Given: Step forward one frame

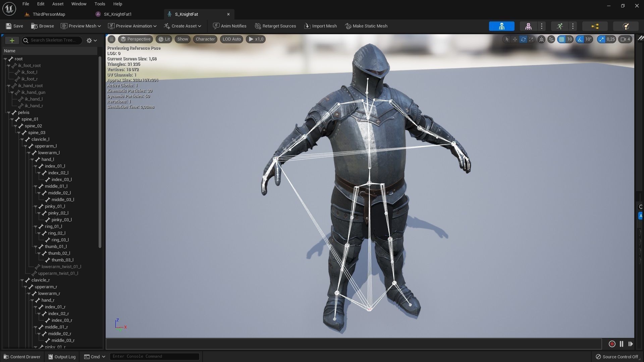Looking at the screenshot, I should 630,344.
